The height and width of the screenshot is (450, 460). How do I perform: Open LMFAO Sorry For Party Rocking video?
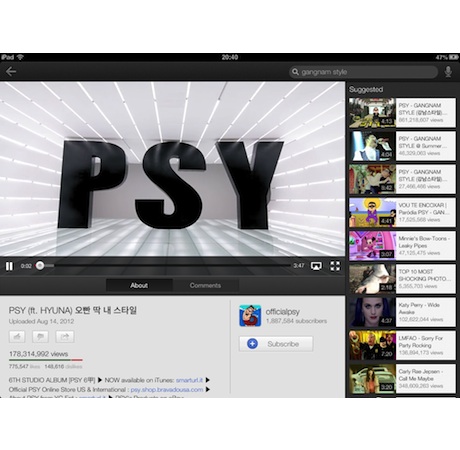pos(402,345)
